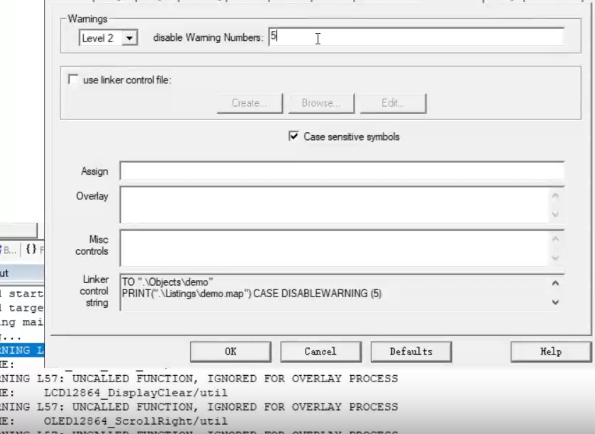
Task: Click the Build Output line above OLED12864_ScrollRight/util
Action: pyautogui.click(x=199, y=407)
